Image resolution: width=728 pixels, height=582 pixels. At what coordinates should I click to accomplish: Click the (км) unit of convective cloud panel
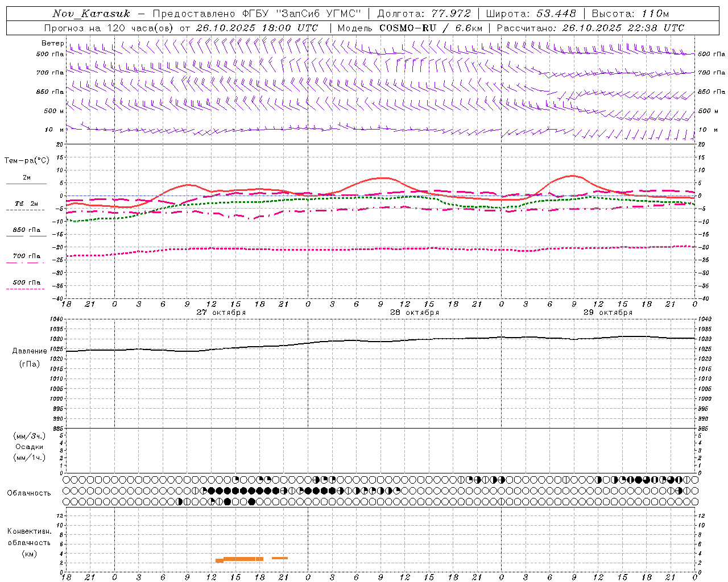click(29, 554)
